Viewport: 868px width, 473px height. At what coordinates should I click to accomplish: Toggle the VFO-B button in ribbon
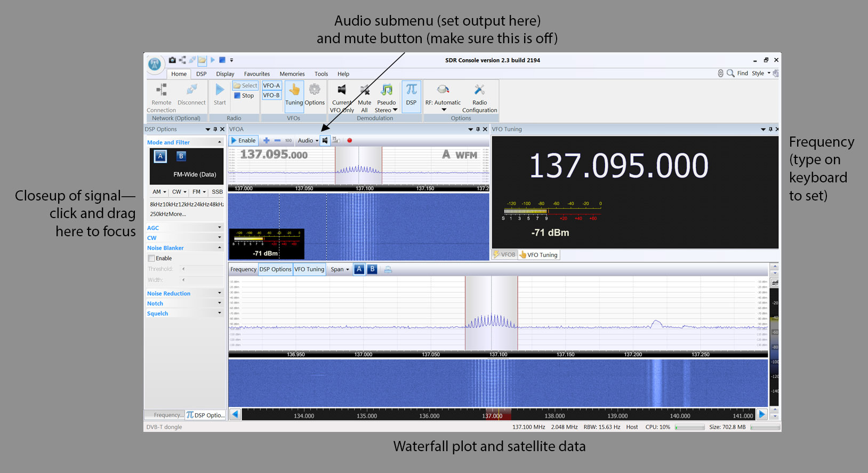(271, 95)
